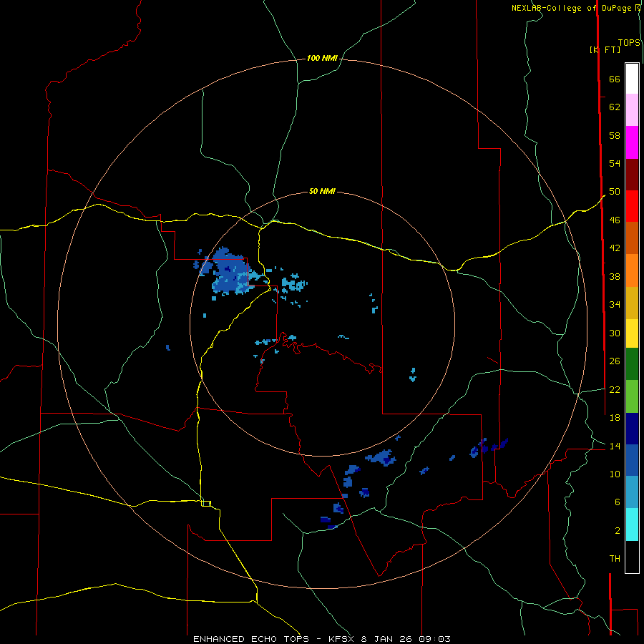Click the legend value 22
This screenshot has height=644, width=644.
point(615,389)
